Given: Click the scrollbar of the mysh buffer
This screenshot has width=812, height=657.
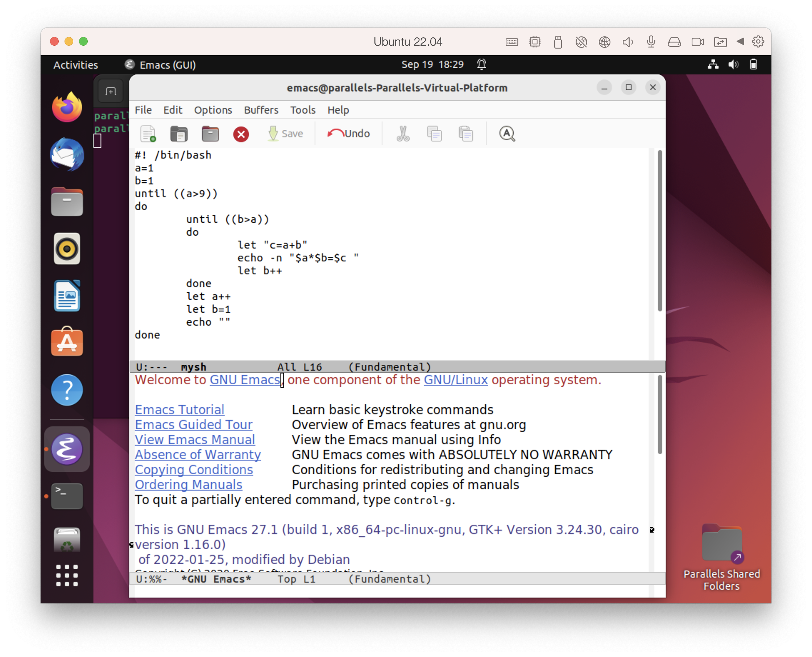Looking at the screenshot, I should (659, 231).
